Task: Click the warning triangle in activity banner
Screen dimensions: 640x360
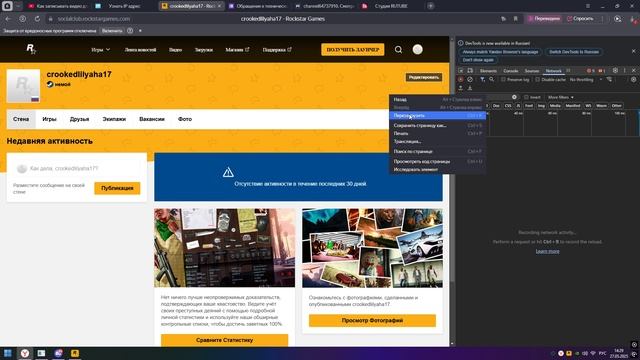Action: (228, 172)
